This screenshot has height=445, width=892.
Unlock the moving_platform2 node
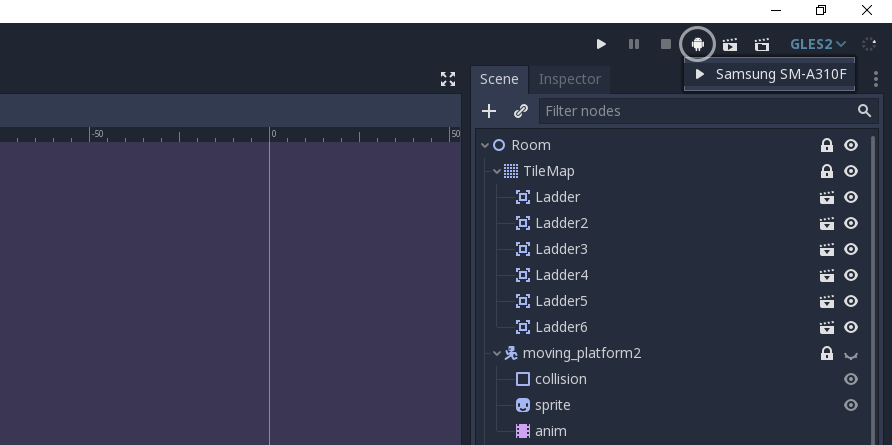coord(827,353)
